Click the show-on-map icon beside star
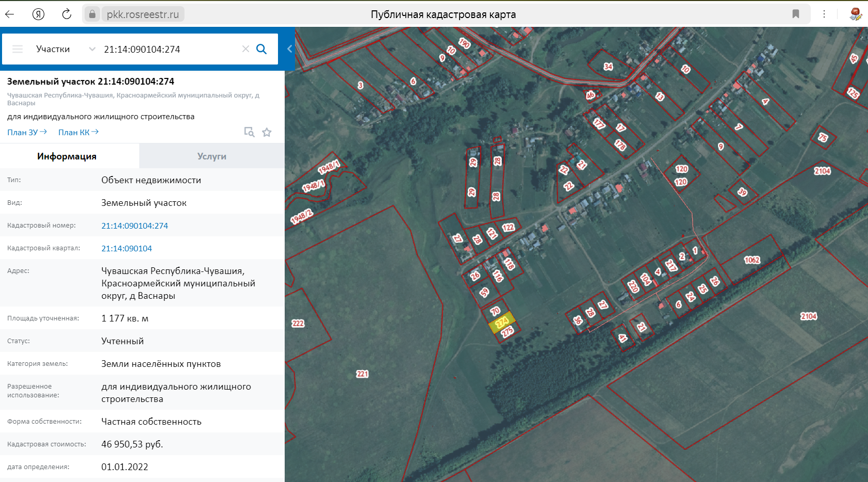This screenshot has height=482, width=868. click(249, 132)
